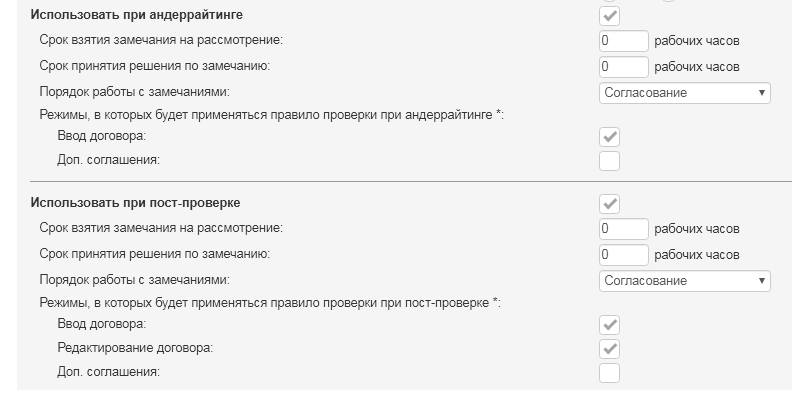This screenshot has width=792, height=394.
Task: Uncheck 'Использовать при андеррайтинге' checkbox
Action: 609,16
